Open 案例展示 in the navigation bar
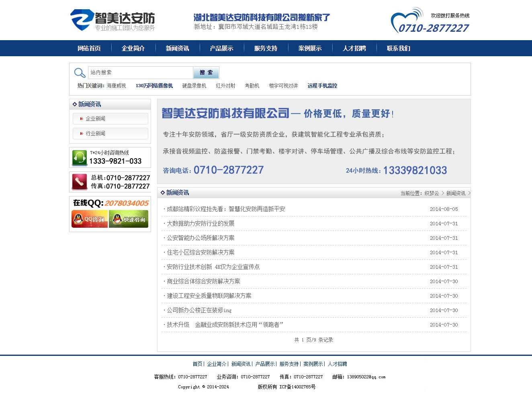The height and width of the screenshot is (394, 532). point(310,48)
